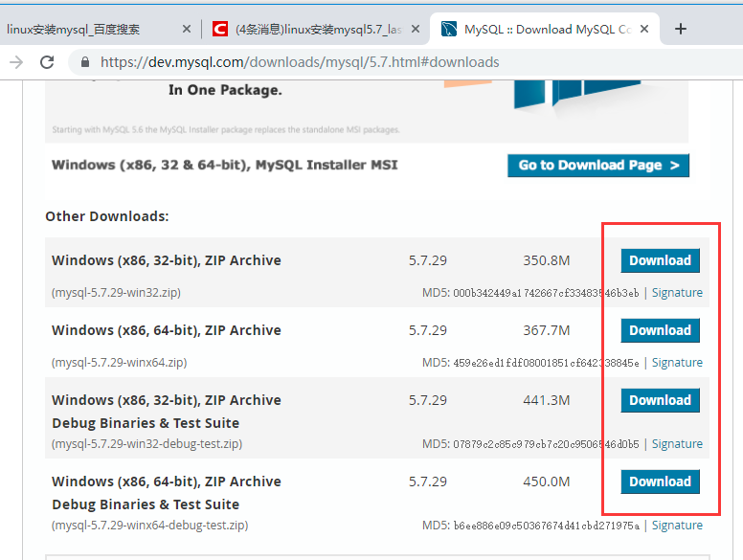Viewport: 743px width, 560px height.
Task: Open a new tab with the plus icon
Action: click(681, 29)
